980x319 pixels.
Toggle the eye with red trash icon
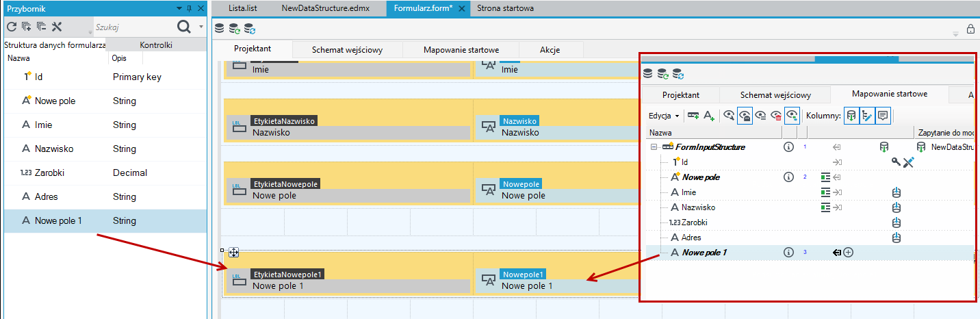pyautogui.click(x=776, y=116)
